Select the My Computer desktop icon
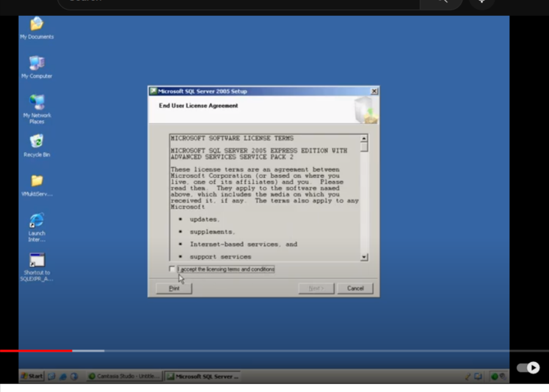 pyautogui.click(x=37, y=67)
